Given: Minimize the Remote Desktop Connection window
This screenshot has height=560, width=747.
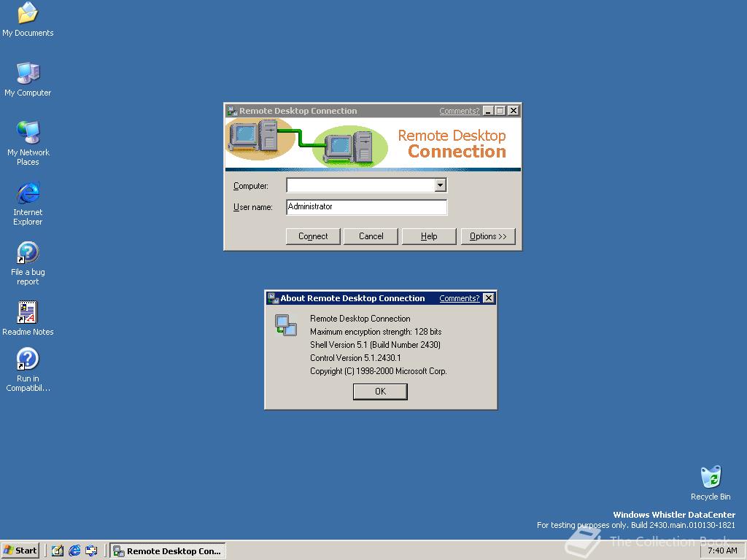Looking at the screenshot, I should pyautogui.click(x=488, y=111).
